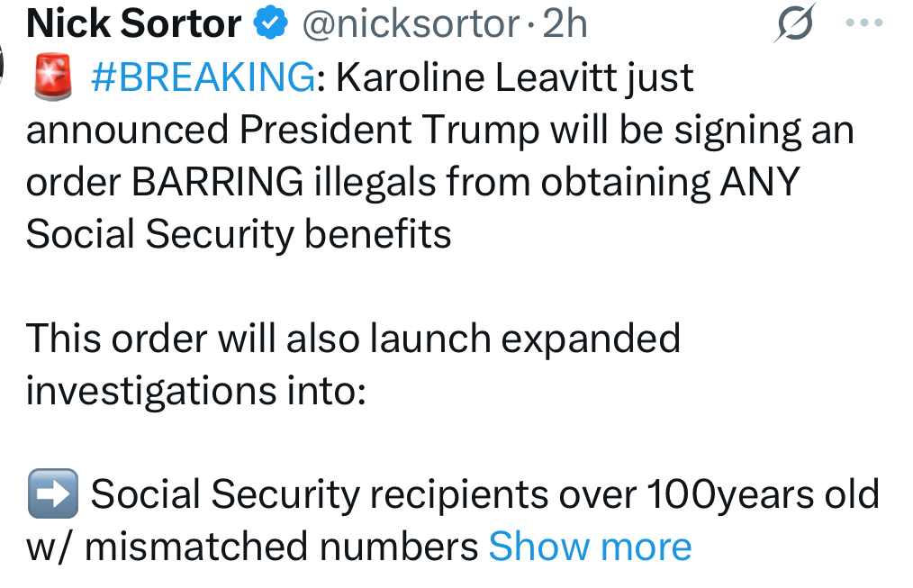
Task: Click the Grok explain-this-post icon
Action: tap(795, 23)
